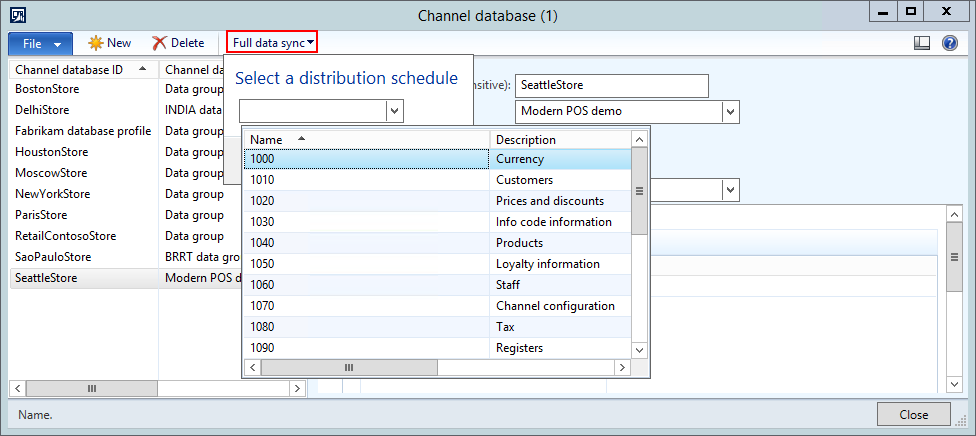Click schedule list horizontal scrollbar left arrow
The image size is (976, 436).
253,368
